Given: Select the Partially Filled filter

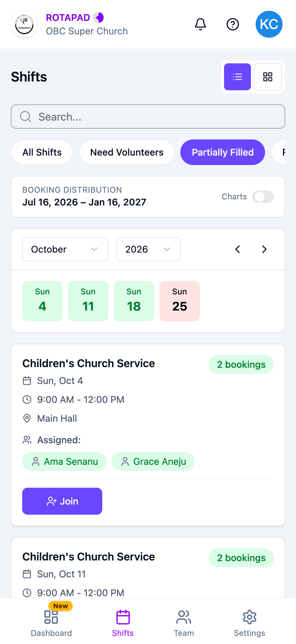Looking at the screenshot, I should tap(223, 152).
